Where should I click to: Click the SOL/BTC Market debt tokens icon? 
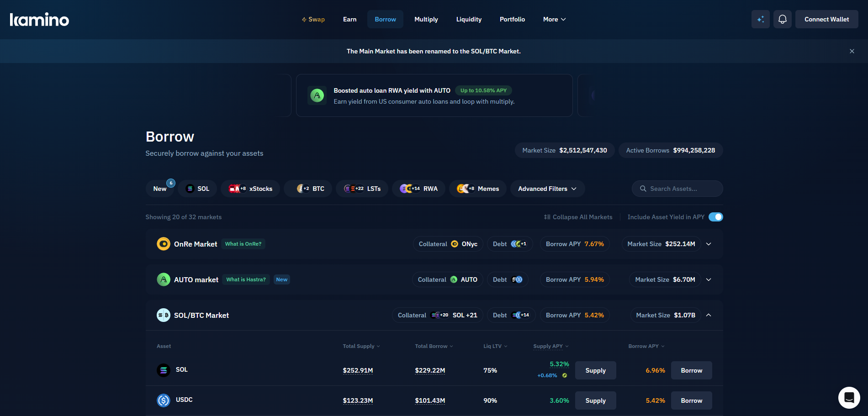[x=521, y=315]
